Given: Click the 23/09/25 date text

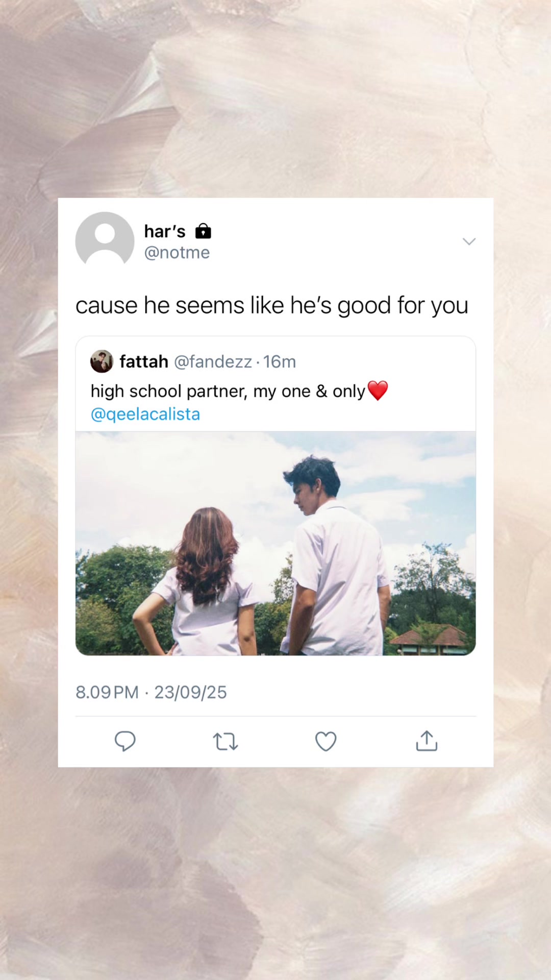Looking at the screenshot, I should pos(190,692).
